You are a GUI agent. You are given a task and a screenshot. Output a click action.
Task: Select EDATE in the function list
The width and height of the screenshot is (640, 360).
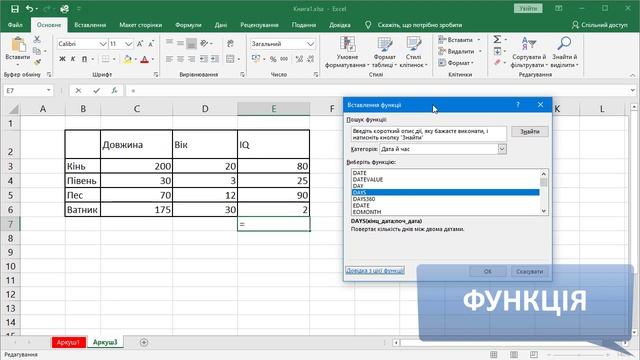click(x=361, y=205)
